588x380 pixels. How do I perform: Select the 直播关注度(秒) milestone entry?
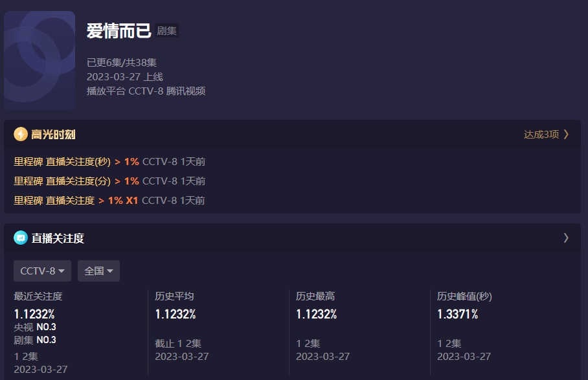(109, 161)
